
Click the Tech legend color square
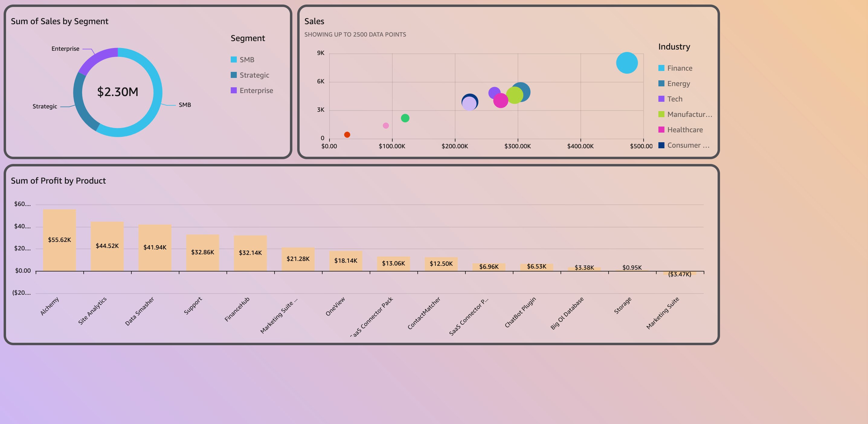pos(661,99)
